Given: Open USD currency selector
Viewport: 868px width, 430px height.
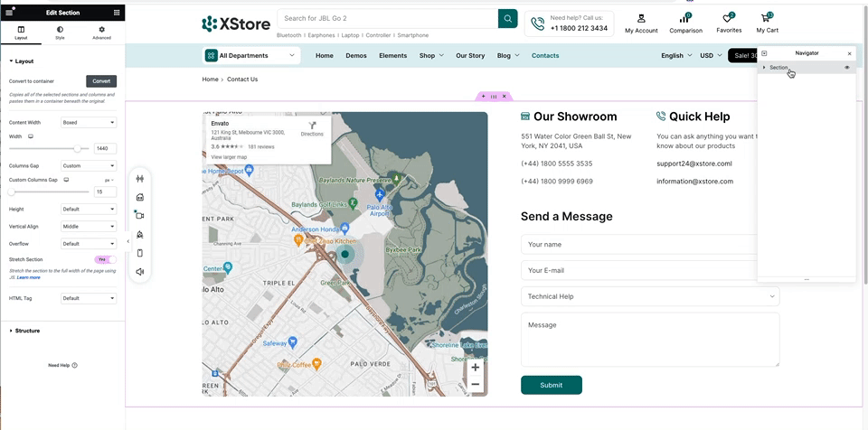Looking at the screenshot, I should pos(711,55).
